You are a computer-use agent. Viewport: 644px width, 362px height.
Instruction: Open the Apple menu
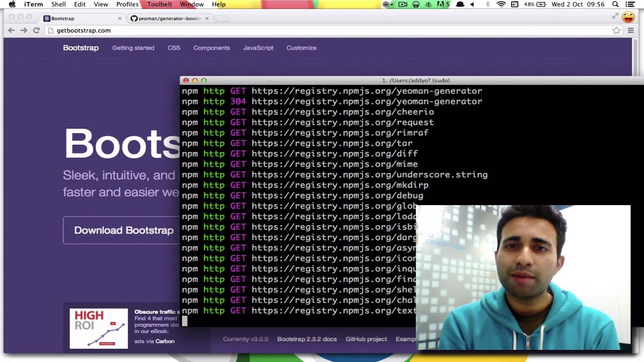coord(12,4)
